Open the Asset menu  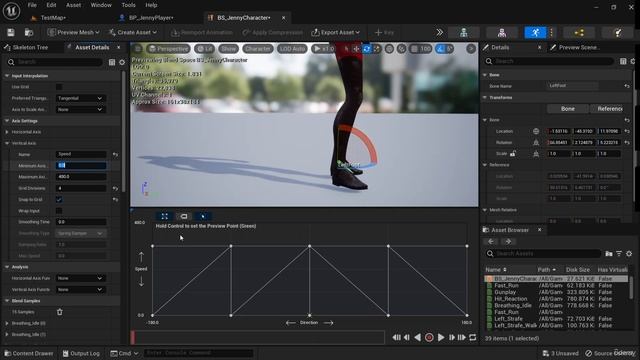(x=73, y=5)
